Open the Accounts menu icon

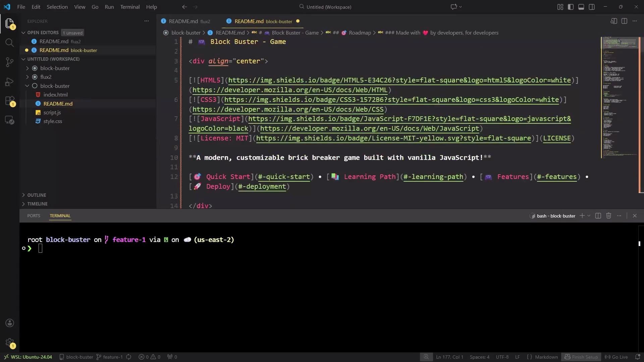coord(10,323)
